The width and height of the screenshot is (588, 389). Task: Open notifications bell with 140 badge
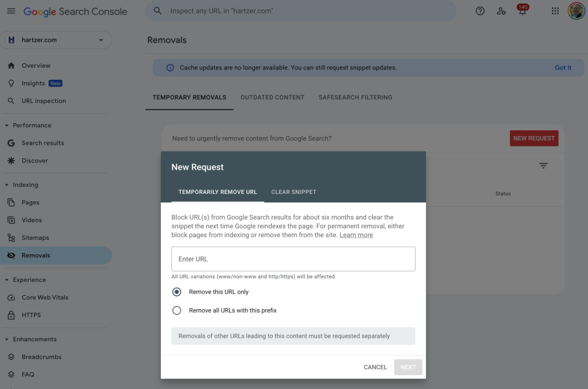[523, 10]
